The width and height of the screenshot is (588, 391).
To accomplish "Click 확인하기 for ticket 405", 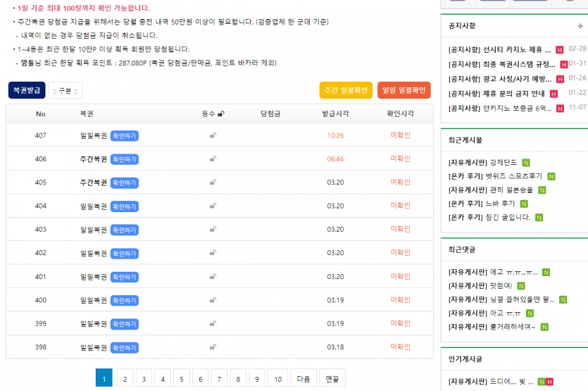I will coord(125,182).
